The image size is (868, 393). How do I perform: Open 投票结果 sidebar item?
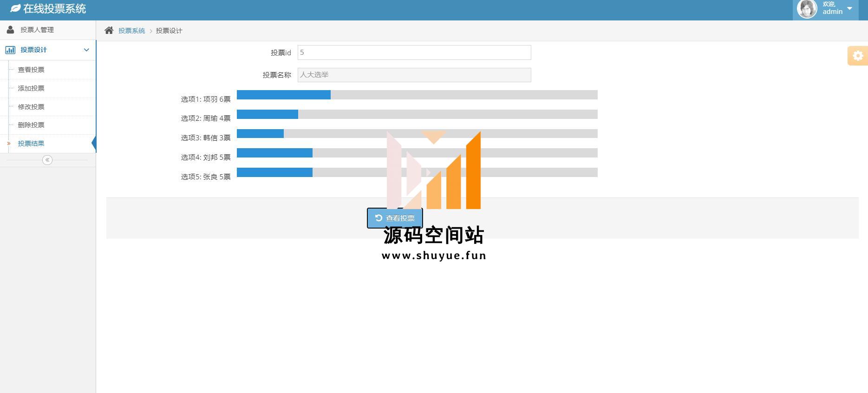point(31,144)
